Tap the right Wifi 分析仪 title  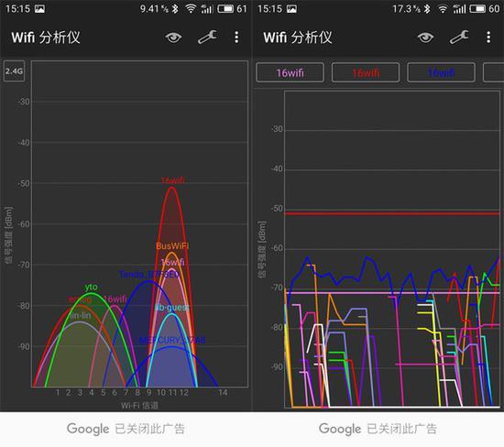tap(298, 38)
